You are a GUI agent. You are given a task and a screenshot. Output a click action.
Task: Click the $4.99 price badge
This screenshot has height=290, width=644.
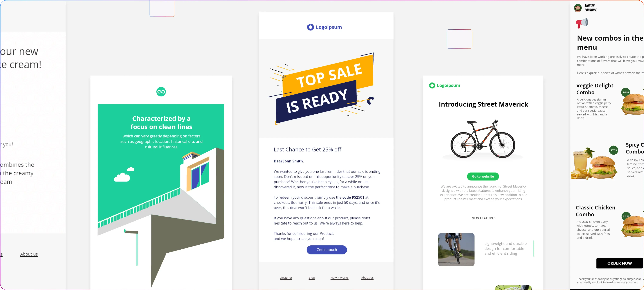click(x=626, y=92)
